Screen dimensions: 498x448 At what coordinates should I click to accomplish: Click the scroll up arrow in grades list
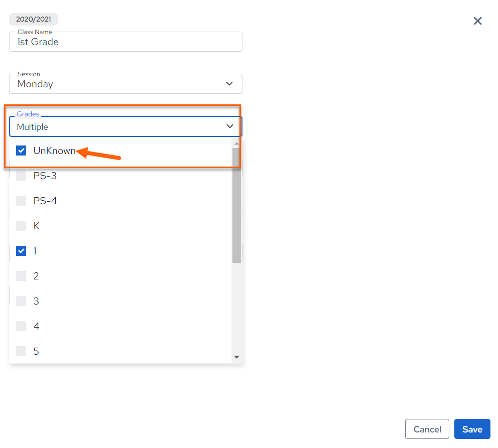coord(236,143)
